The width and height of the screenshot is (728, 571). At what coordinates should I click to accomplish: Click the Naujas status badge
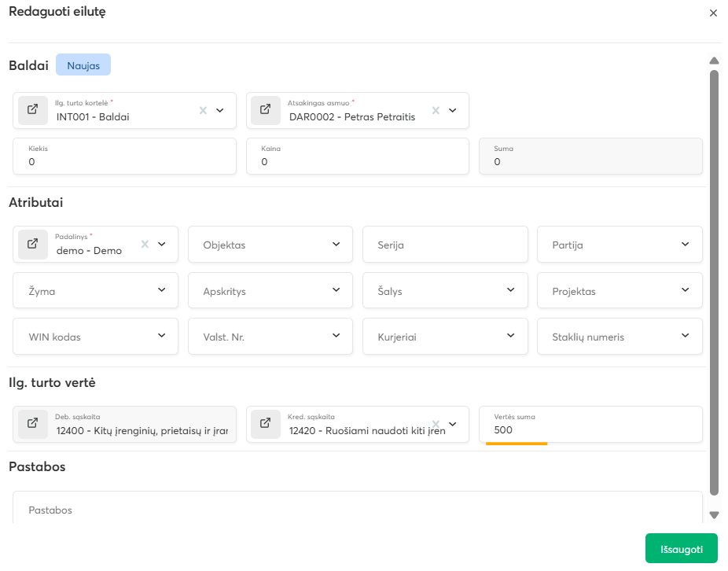point(83,65)
